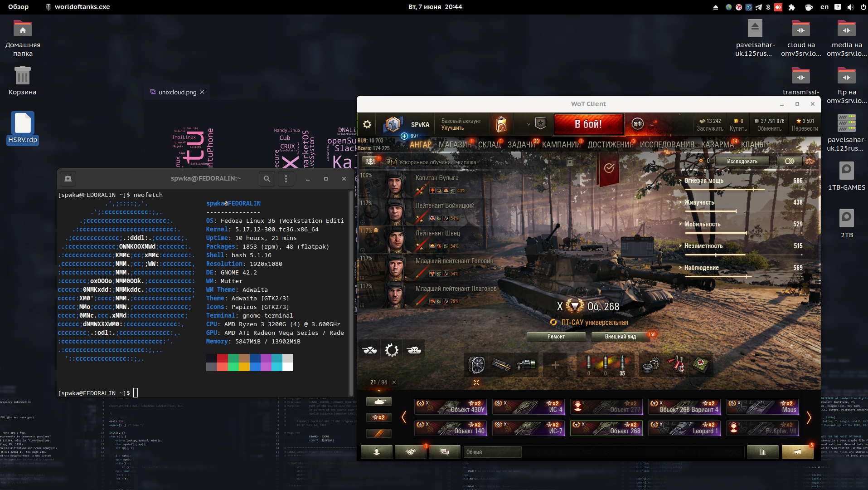Select the third equipment slot
The height and width of the screenshot is (490, 868).
[526, 364]
